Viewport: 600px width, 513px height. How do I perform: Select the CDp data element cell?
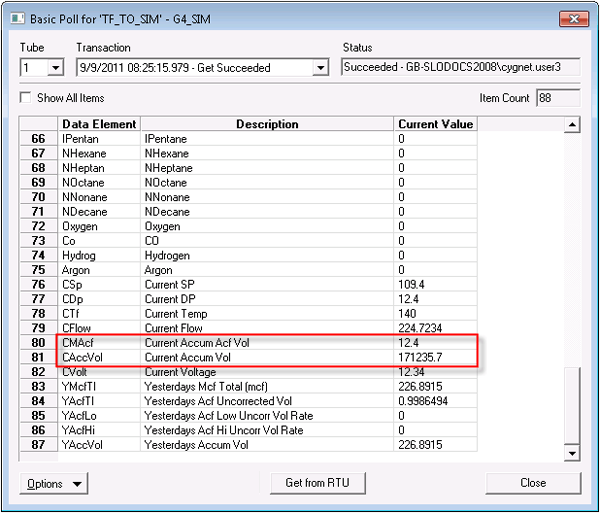tap(99, 299)
